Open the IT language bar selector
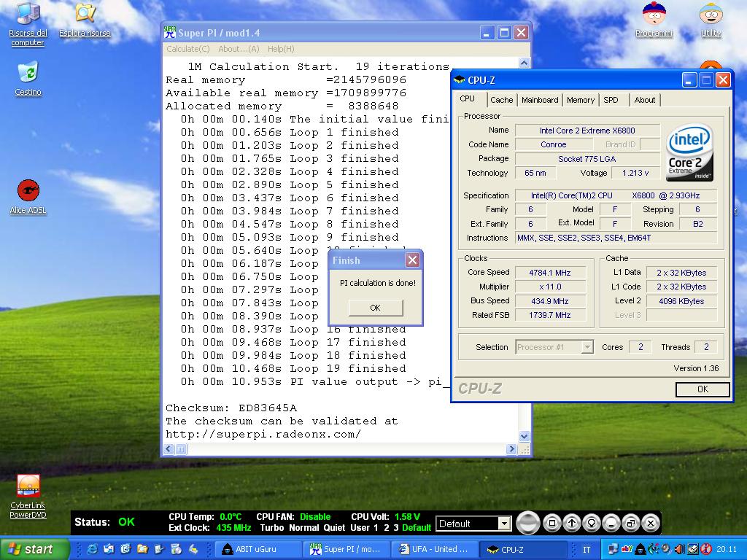 click(587, 549)
